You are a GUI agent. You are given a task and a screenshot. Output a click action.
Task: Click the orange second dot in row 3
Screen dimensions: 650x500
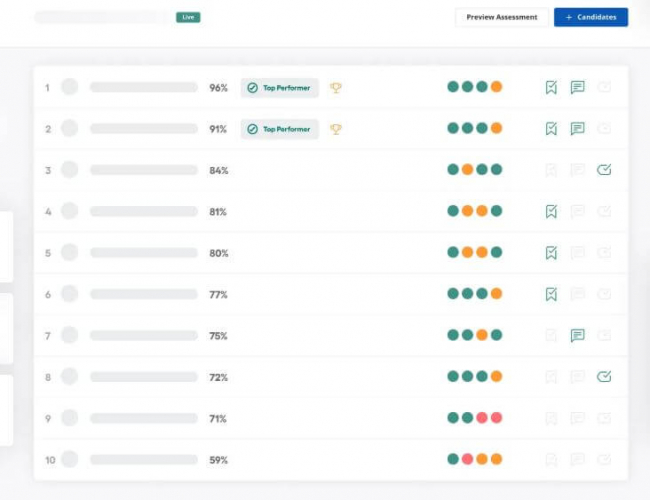tap(467, 170)
